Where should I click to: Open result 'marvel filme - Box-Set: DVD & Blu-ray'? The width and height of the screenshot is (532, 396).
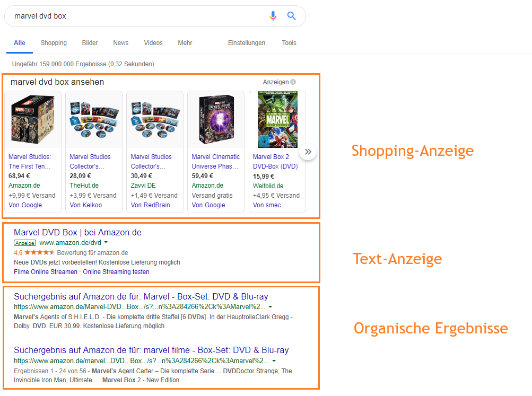(x=151, y=350)
